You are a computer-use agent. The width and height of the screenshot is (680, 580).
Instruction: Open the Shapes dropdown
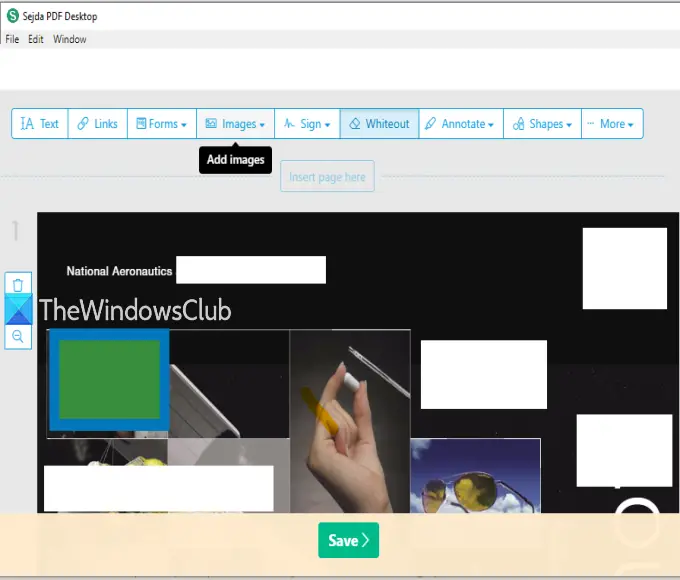pyautogui.click(x=542, y=124)
